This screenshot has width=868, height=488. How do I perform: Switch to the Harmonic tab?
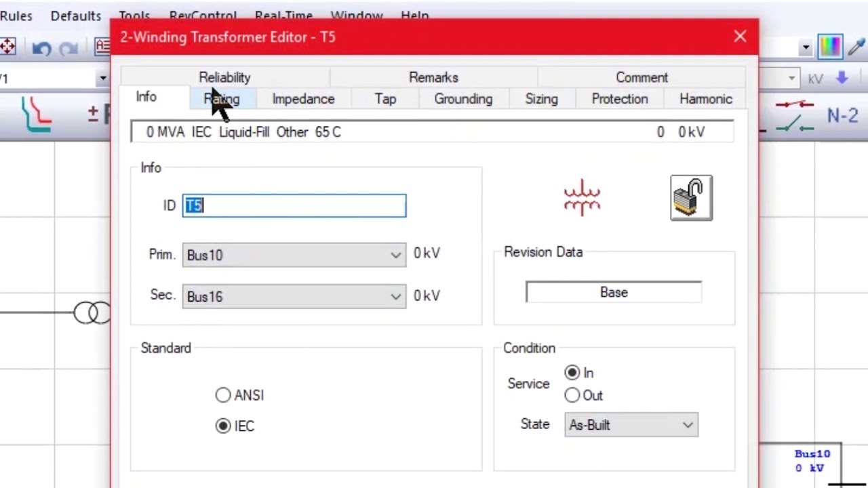pyautogui.click(x=706, y=99)
